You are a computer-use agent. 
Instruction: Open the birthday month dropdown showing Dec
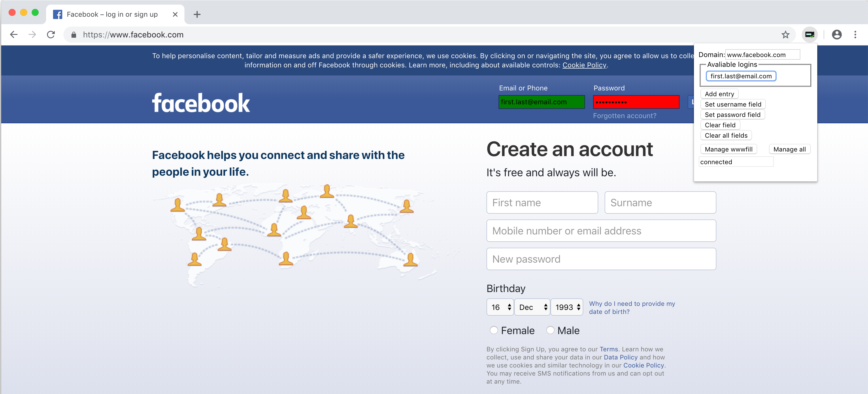click(532, 307)
